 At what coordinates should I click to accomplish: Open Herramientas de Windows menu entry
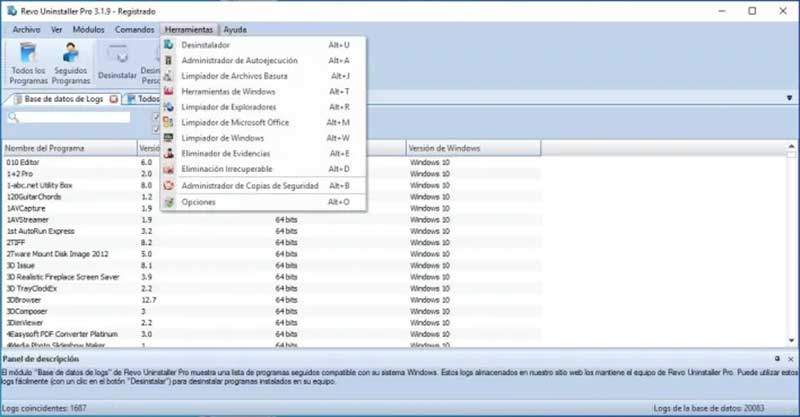coord(228,91)
